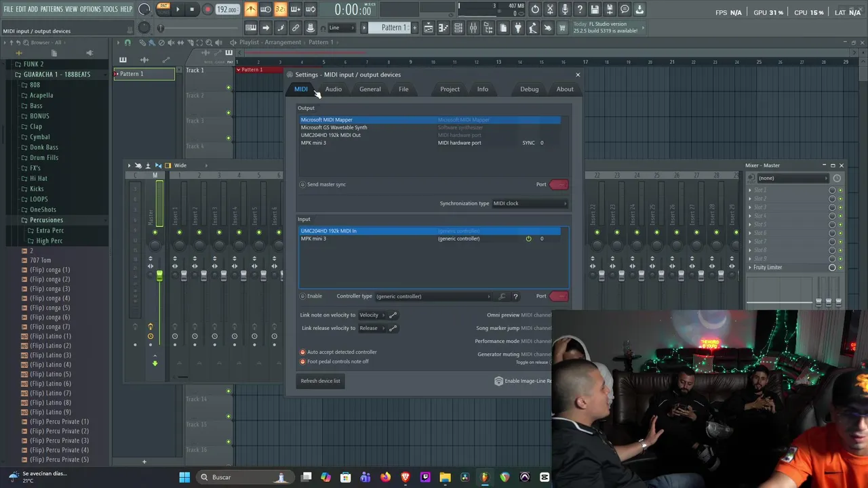Click the transport play button
Image resolution: width=868 pixels, height=488 pixels.
click(178, 9)
